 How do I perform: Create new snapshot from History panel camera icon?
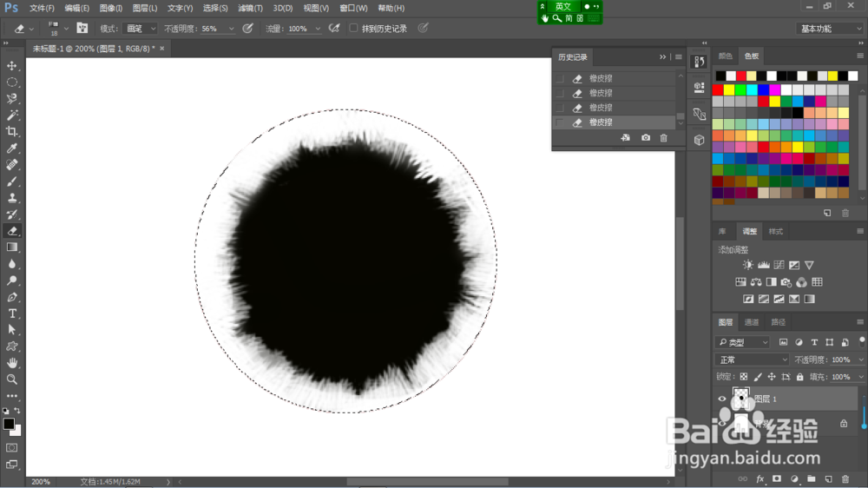[x=646, y=138]
